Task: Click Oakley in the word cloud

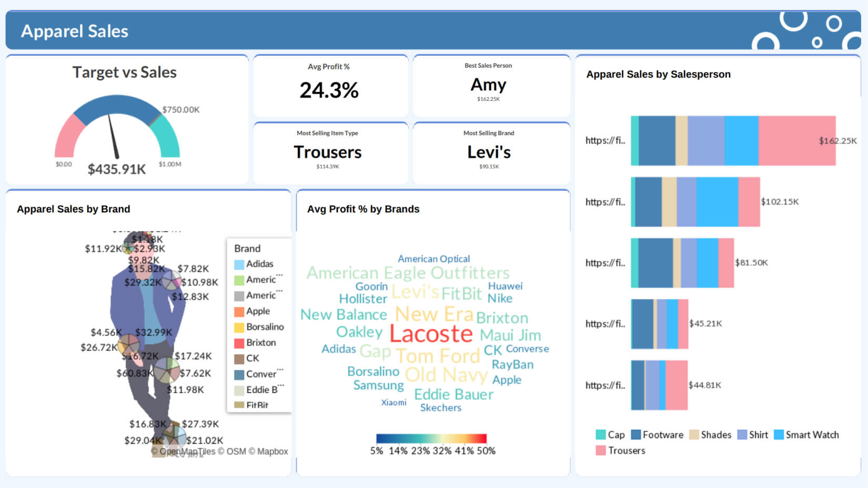Action: 359,332
